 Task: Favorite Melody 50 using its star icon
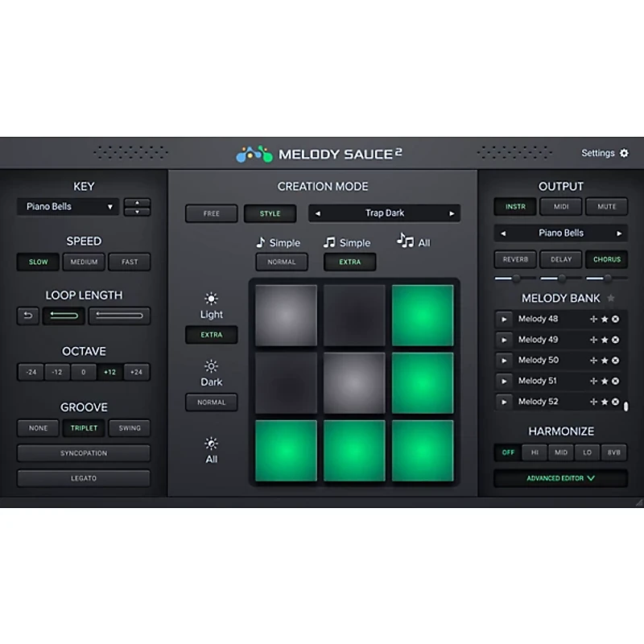(x=605, y=360)
